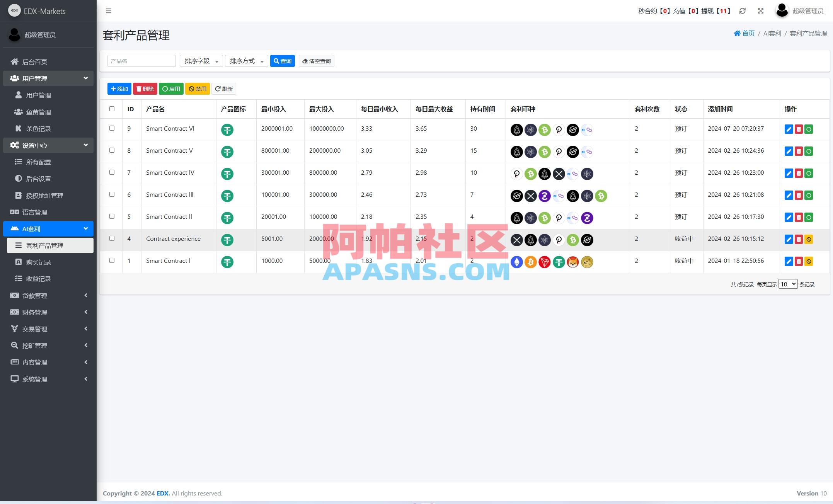The width and height of the screenshot is (833, 504).
Task: Click the 查询 search button
Action: click(x=283, y=61)
